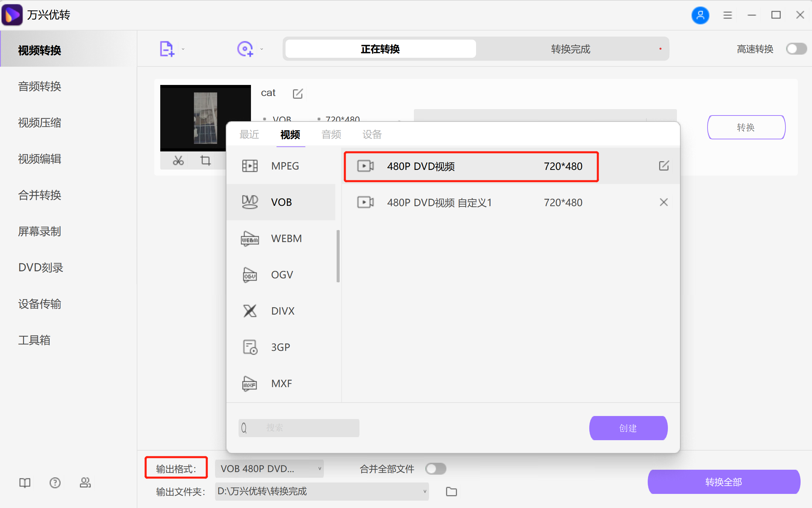Open the user account avatar icon
This screenshot has height=508, width=812.
[x=700, y=15]
